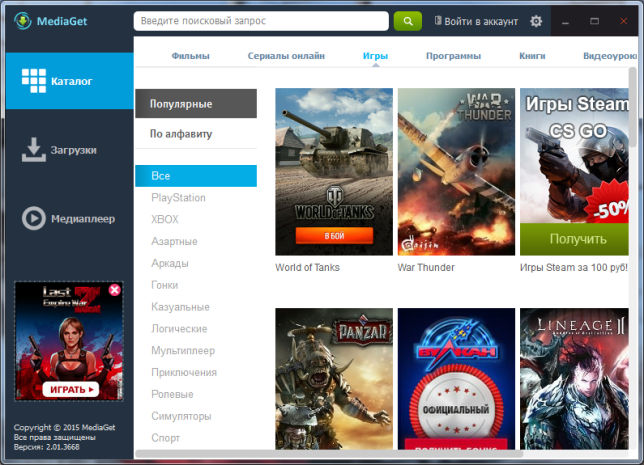Viewport: 644px width, 465px height.
Task: Select the Ролевые category
Action: click(172, 394)
